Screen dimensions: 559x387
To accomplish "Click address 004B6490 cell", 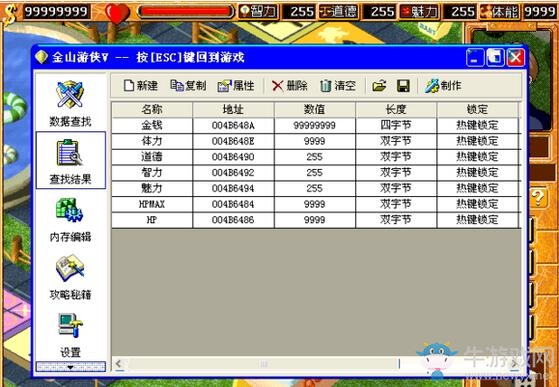I will point(233,157).
